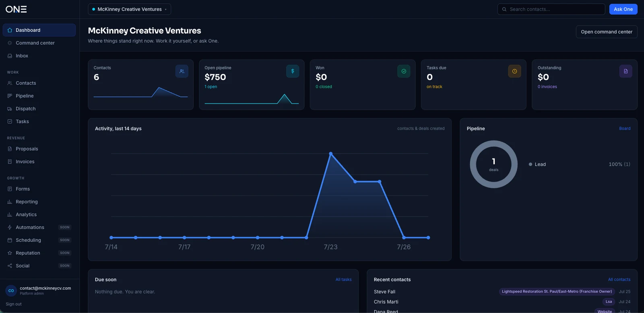The width and height of the screenshot is (644, 313).
Task: Open the Analytics section
Action: point(39,215)
